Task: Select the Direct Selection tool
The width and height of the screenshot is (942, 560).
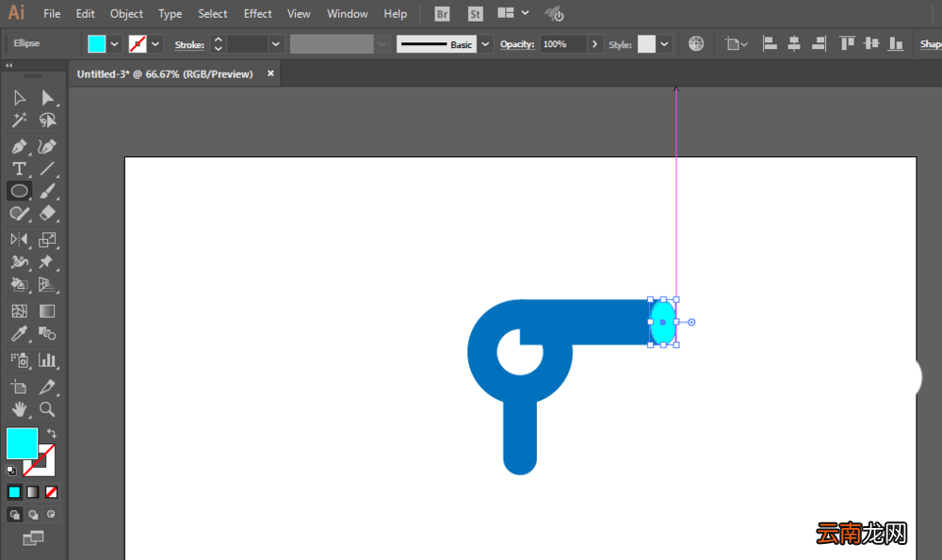Action: (47, 98)
